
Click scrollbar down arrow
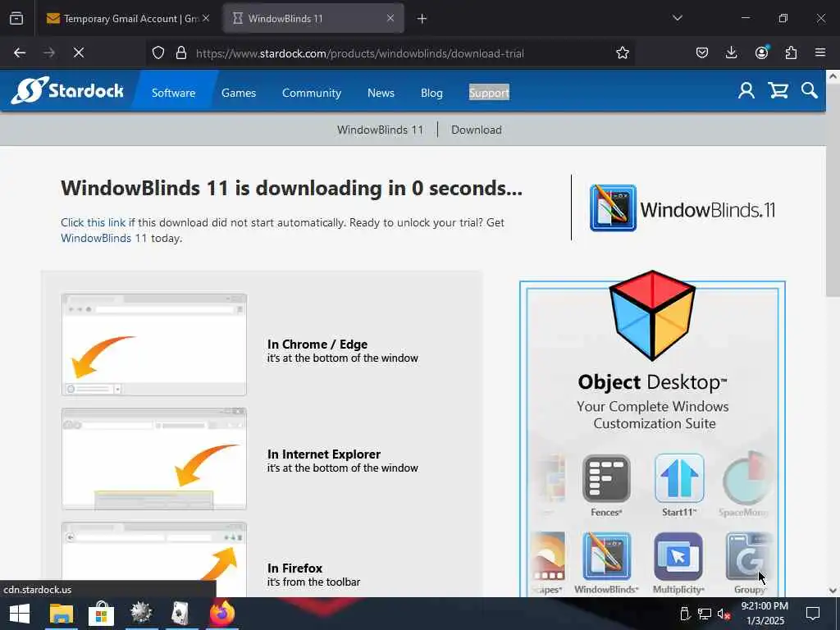(833, 591)
